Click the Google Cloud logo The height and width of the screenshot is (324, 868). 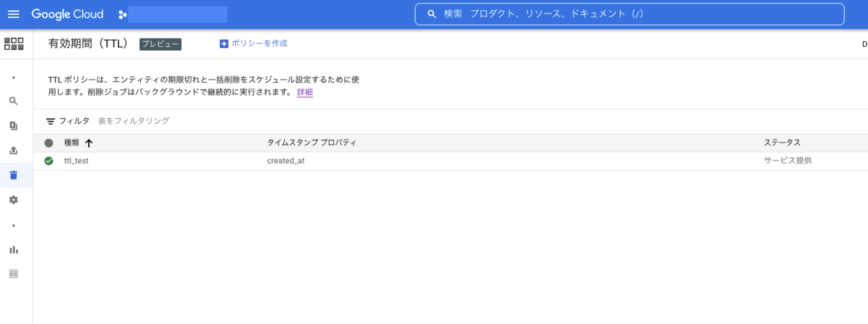point(67,14)
